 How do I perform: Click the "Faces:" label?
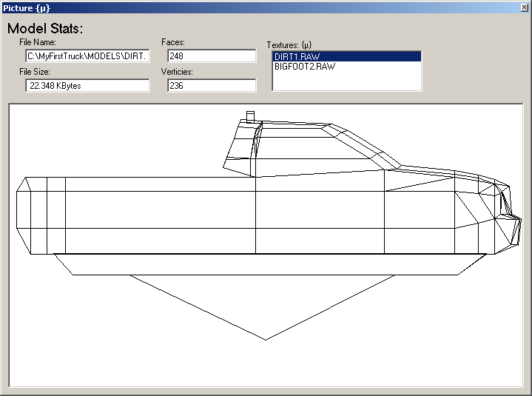click(173, 43)
